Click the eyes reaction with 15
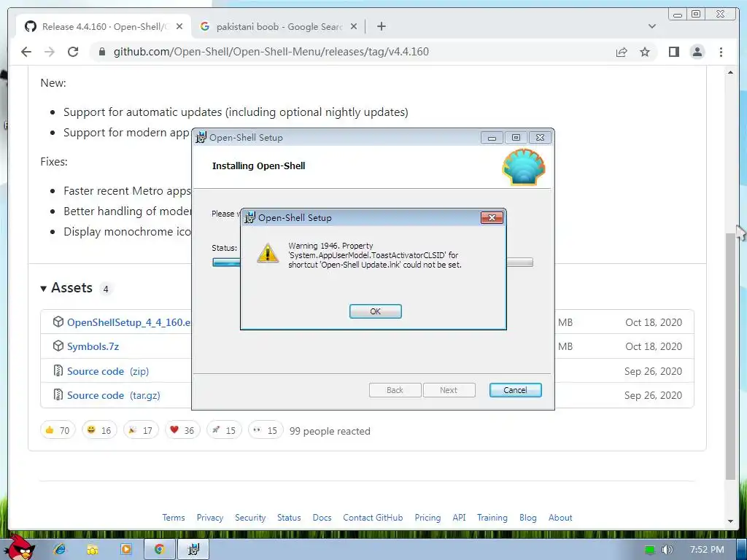 coord(266,430)
